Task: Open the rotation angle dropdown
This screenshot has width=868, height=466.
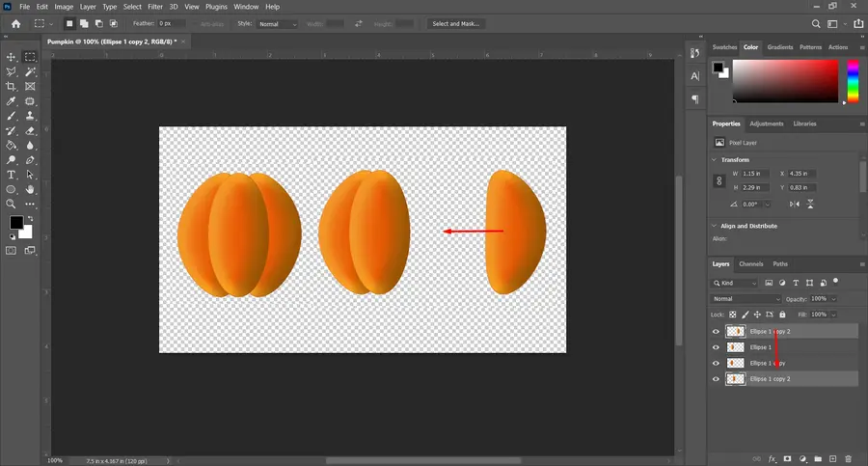Action: pyautogui.click(x=768, y=205)
